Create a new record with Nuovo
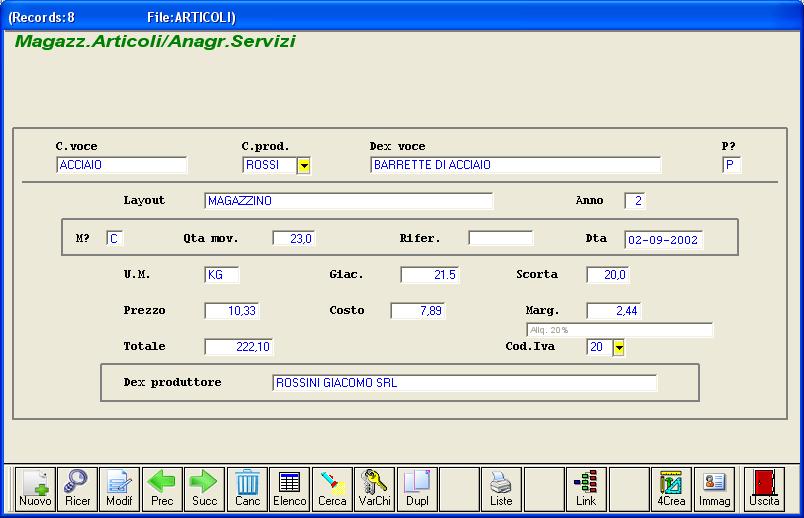The image size is (804, 518). [35, 489]
